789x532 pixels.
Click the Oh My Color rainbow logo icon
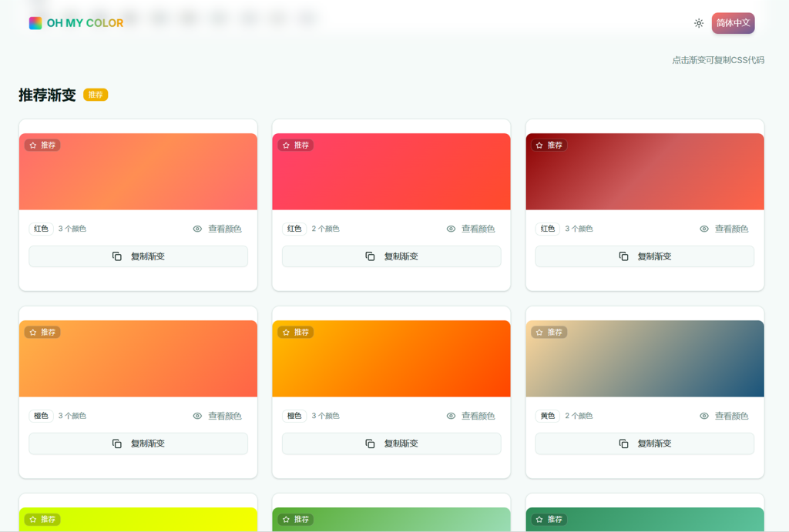(x=35, y=23)
